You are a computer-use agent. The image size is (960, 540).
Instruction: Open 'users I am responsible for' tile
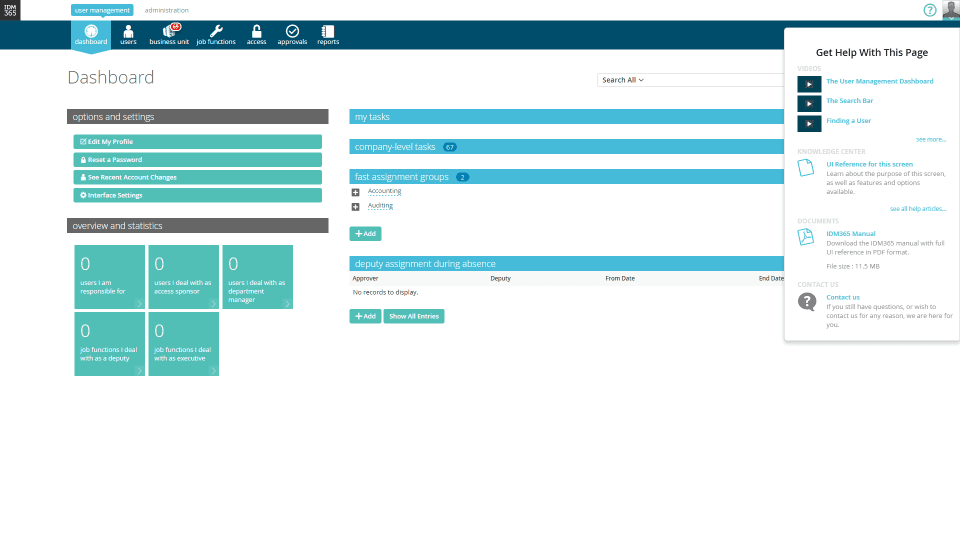pos(110,277)
